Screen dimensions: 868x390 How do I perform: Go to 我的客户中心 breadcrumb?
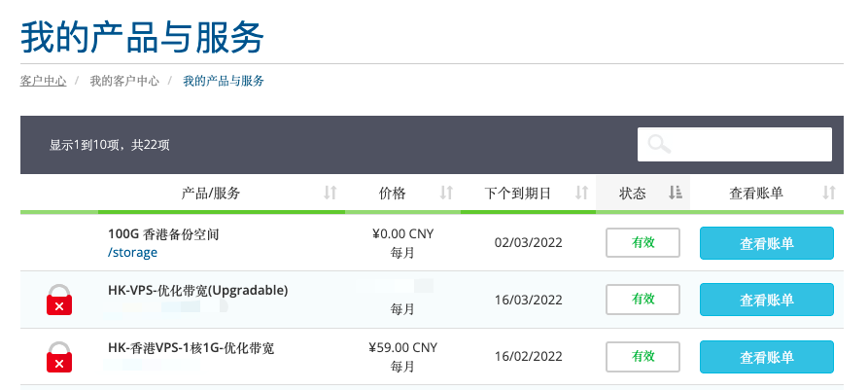124,81
